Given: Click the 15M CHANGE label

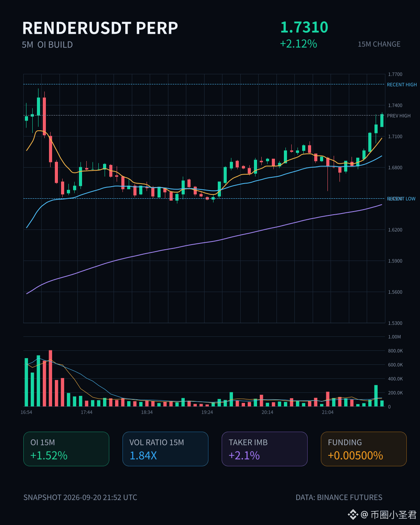Looking at the screenshot, I should (379, 44).
